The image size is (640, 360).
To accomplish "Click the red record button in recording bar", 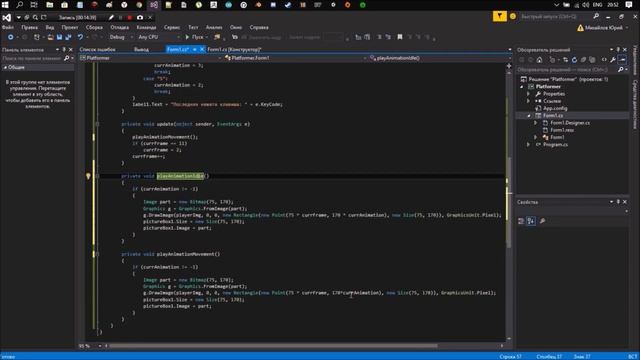I will (130, 18).
